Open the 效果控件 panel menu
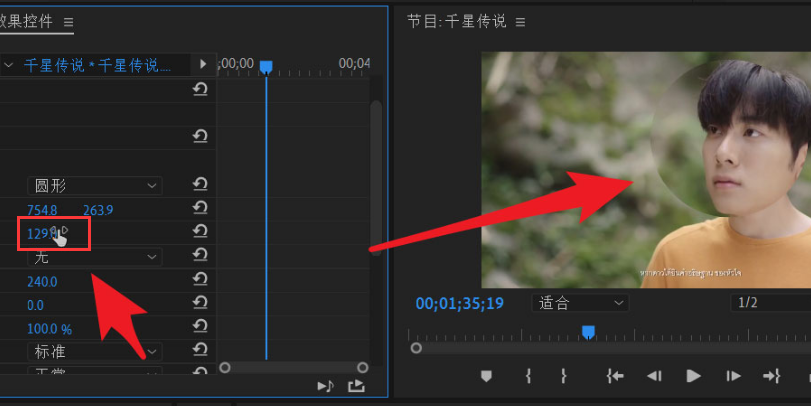 point(68,22)
